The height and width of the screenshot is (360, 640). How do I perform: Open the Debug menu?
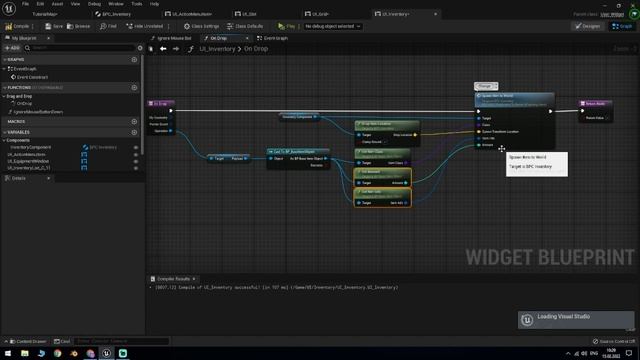pyautogui.click(x=94, y=4)
